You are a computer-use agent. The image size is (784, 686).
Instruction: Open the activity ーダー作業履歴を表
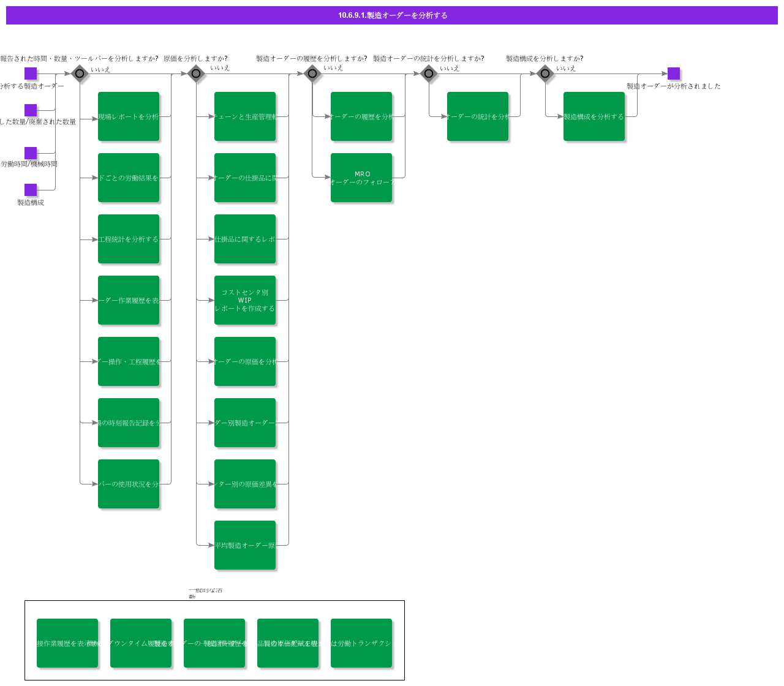pyautogui.click(x=129, y=300)
